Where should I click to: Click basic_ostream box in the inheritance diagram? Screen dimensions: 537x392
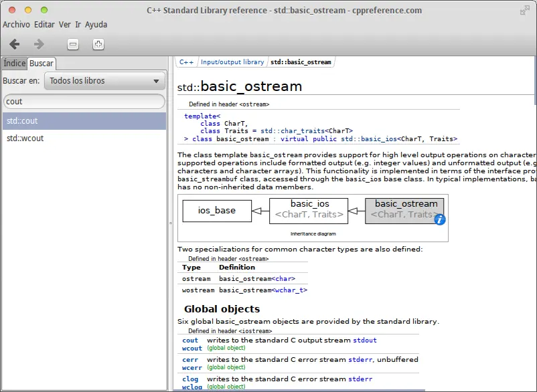tap(404, 211)
